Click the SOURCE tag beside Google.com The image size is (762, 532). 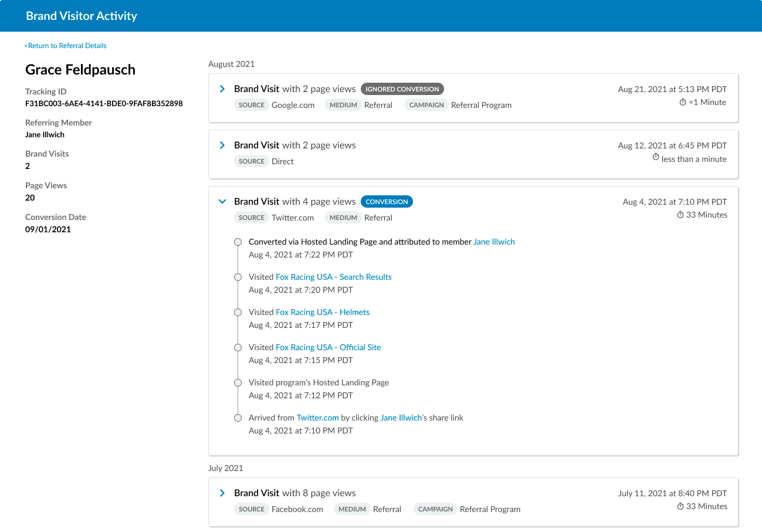coord(252,105)
